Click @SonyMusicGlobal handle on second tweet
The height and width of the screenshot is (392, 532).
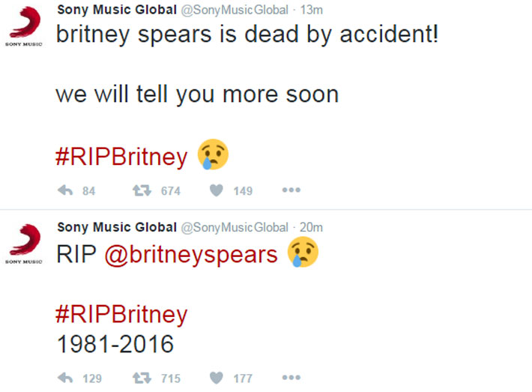[x=235, y=227]
